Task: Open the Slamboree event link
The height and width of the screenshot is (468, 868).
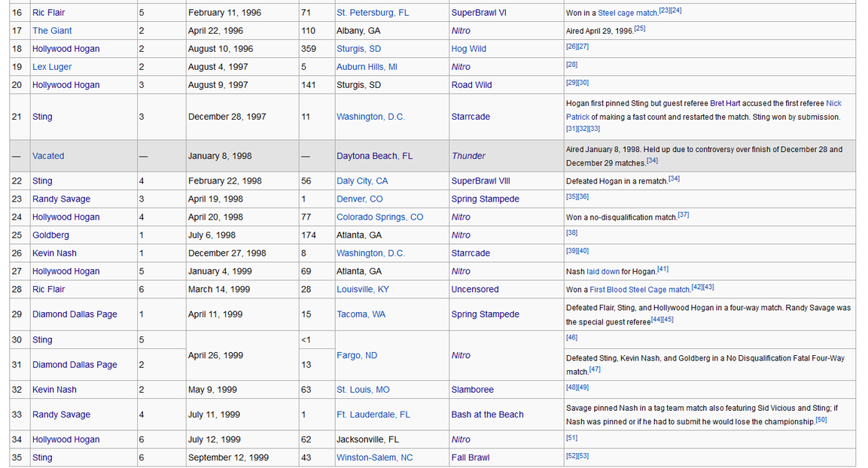Action: click(x=472, y=390)
